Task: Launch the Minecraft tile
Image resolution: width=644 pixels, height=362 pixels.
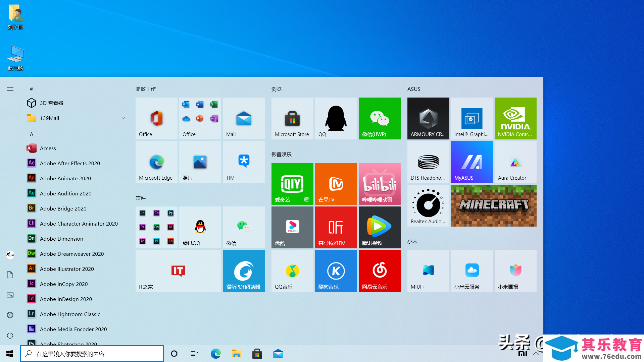Action: point(494,205)
